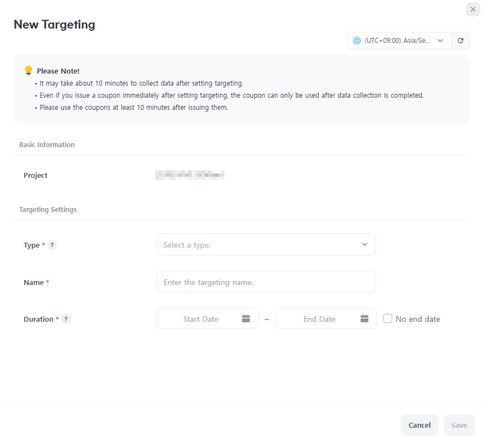The height and width of the screenshot is (448, 482).
Task: Click the 'No end date' label text
Action: 418,319
